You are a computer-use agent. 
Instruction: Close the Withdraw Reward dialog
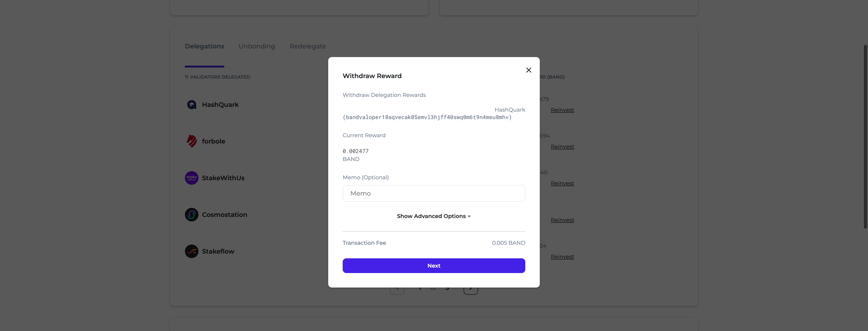528,70
